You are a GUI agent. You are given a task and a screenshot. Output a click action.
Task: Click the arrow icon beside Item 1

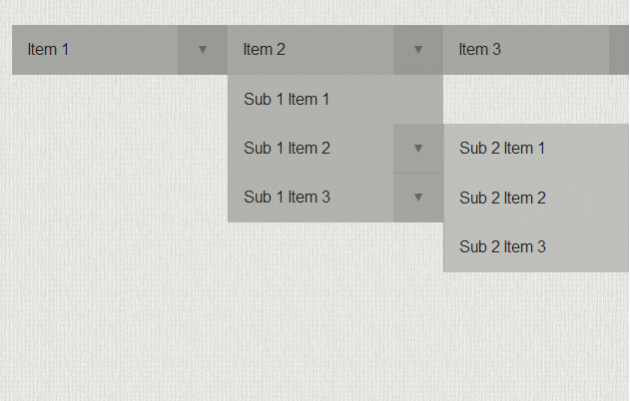tap(203, 49)
